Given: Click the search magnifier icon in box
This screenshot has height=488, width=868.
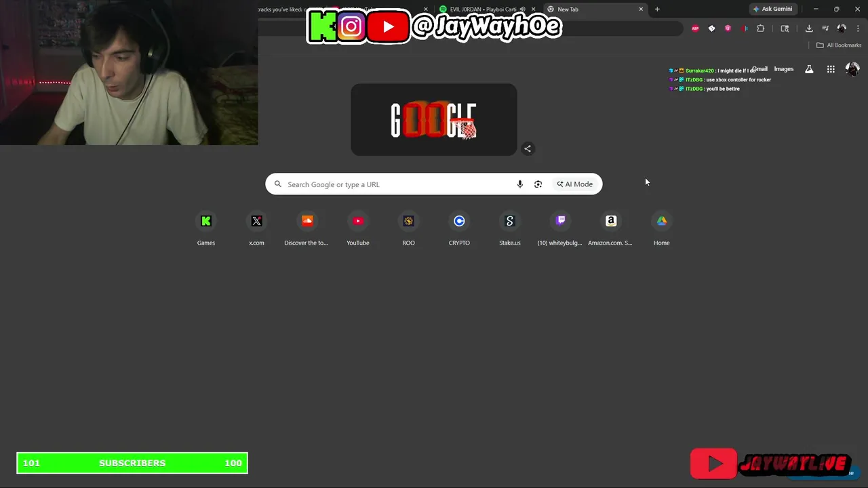Looking at the screenshot, I should click(278, 184).
